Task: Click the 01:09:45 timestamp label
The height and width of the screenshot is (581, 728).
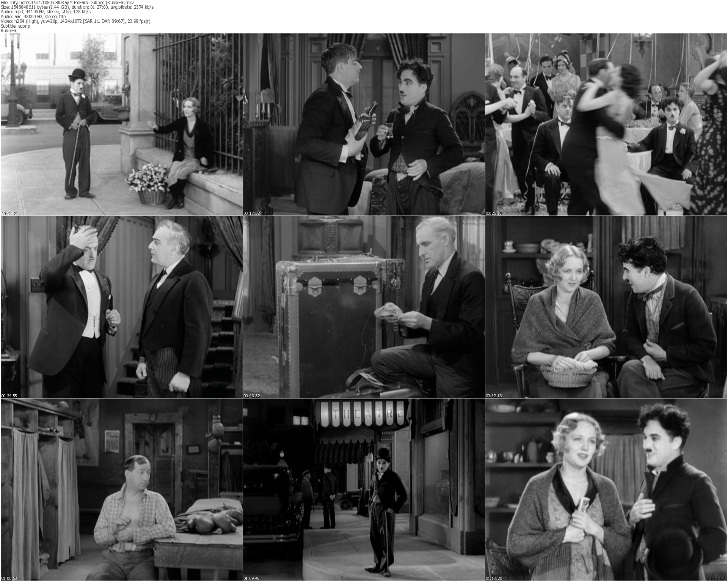Action: [252, 578]
